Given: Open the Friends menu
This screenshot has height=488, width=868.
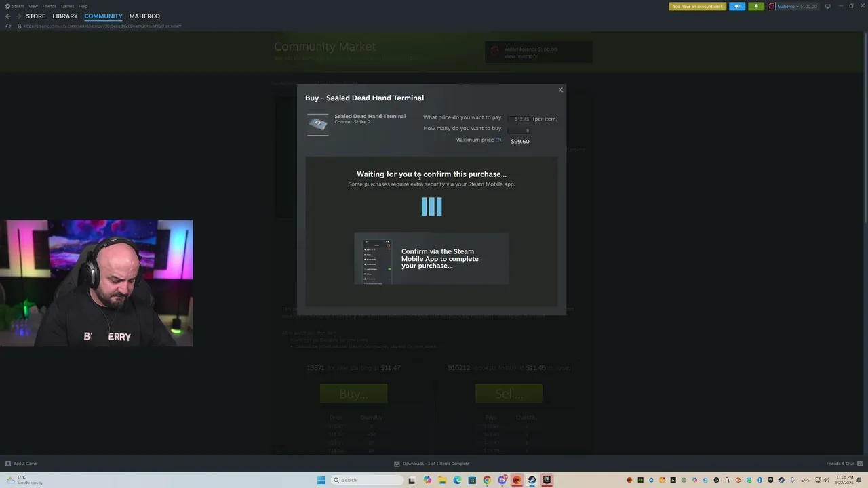Looking at the screenshot, I should (x=49, y=6).
